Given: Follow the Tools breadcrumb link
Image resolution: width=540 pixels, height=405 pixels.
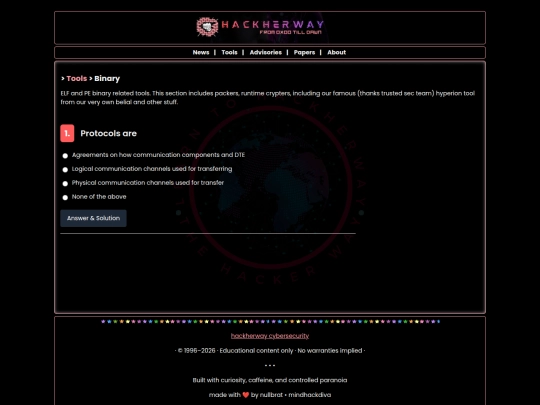Looking at the screenshot, I should pos(76,79).
